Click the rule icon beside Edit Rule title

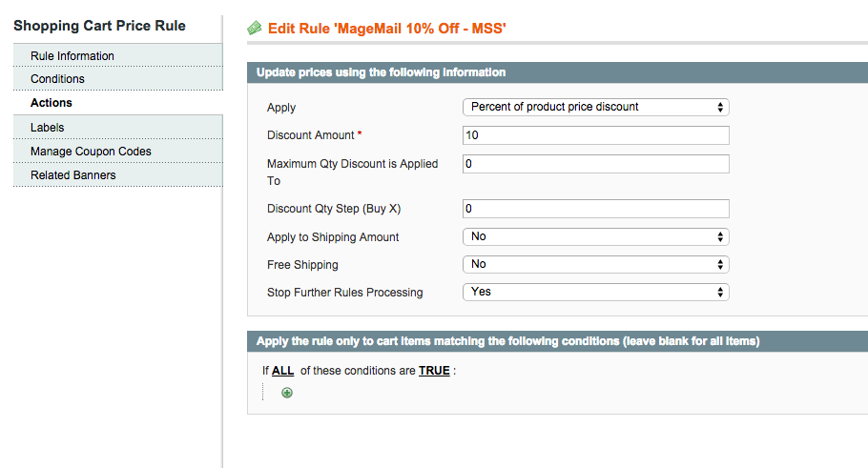pos(255,29)
